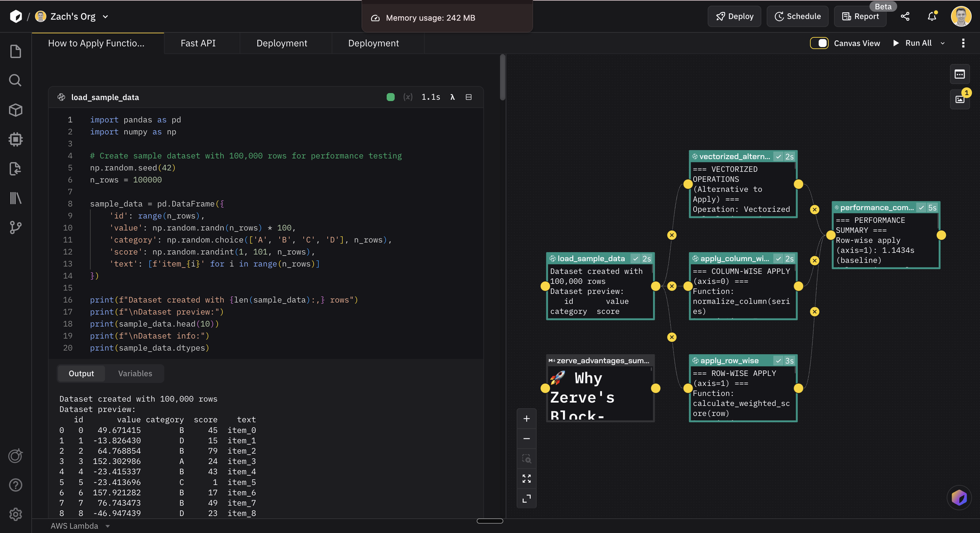This screenshot has width=980, height=533.
Task: Open the cube packages icon in sidebar
Action: pos(15,110)
